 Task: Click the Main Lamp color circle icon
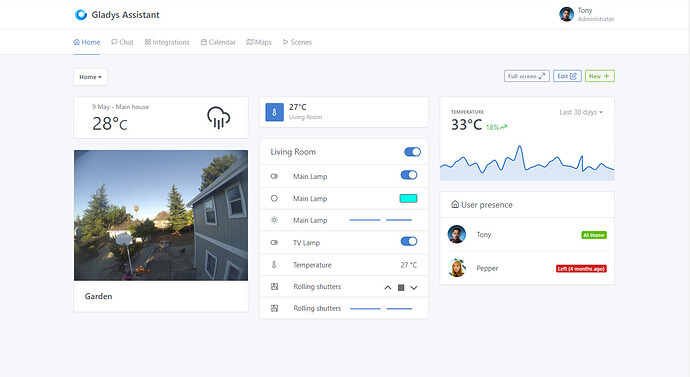pyautogui.click(x=274, y=198)
